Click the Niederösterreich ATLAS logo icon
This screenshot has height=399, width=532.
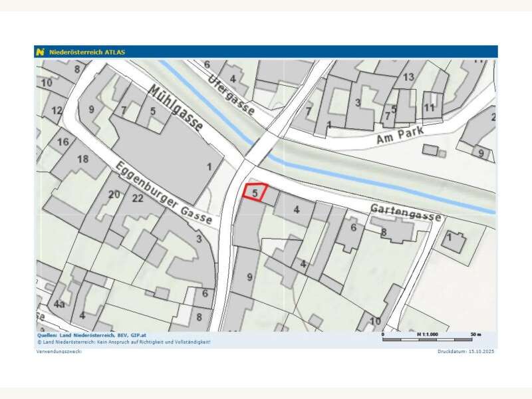tap(41, 52)
